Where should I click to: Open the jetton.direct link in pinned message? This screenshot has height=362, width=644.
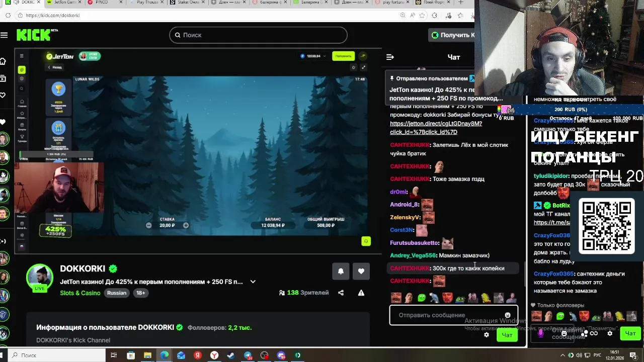(x=436, y=128)
